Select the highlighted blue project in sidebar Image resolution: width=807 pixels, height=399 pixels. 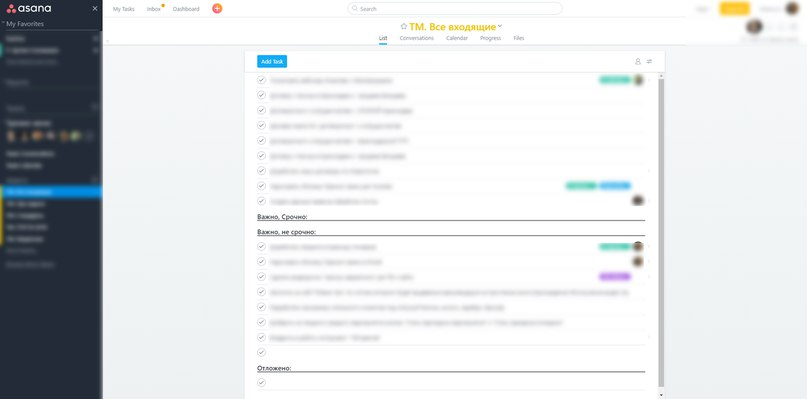click(51, 192)
